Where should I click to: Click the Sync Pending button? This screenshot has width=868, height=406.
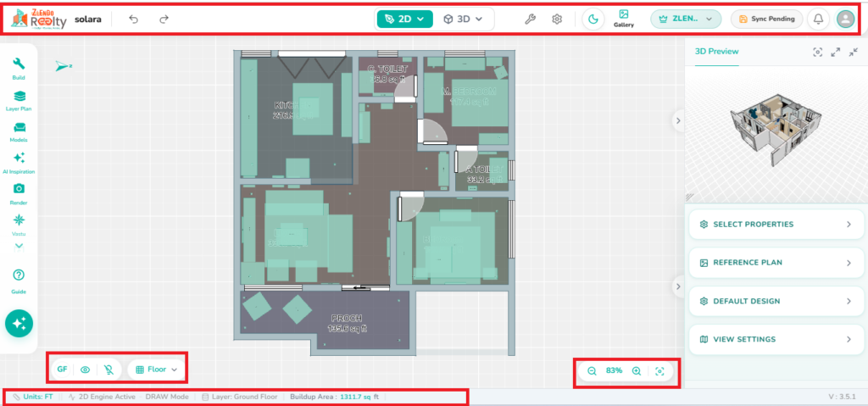(x=766, y=19)
